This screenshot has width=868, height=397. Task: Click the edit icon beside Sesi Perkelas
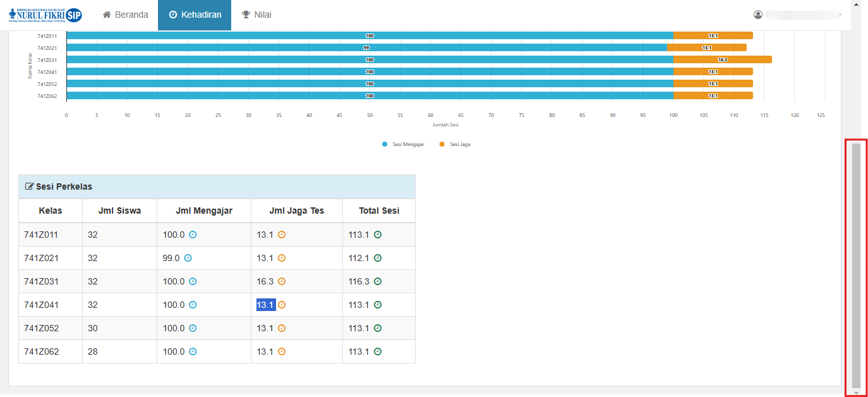click(x=29, y=187)
